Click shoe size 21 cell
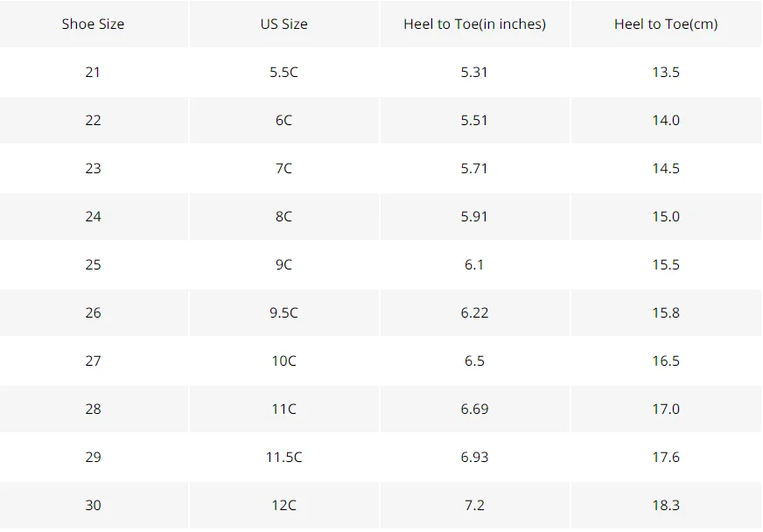Image resolution: width=763 pixels, height=532 pixels. pyautogui.click(x=93, y=72)
